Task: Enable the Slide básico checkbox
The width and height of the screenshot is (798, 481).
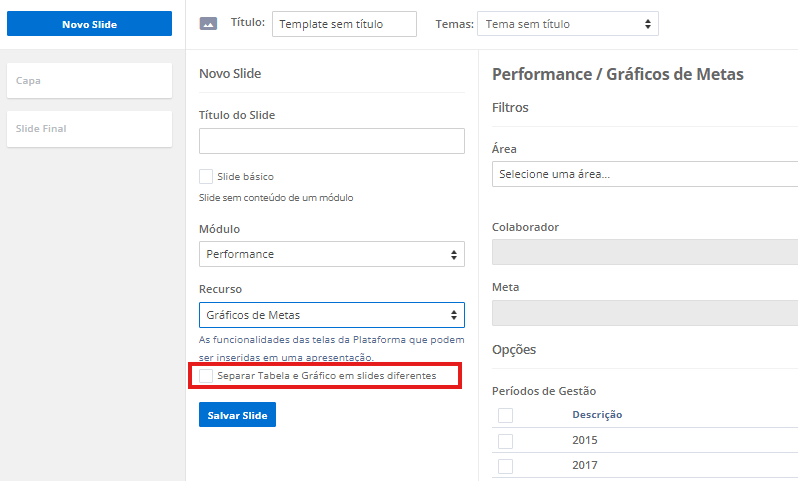Action: pyautogui.click(x=206, y=176)
